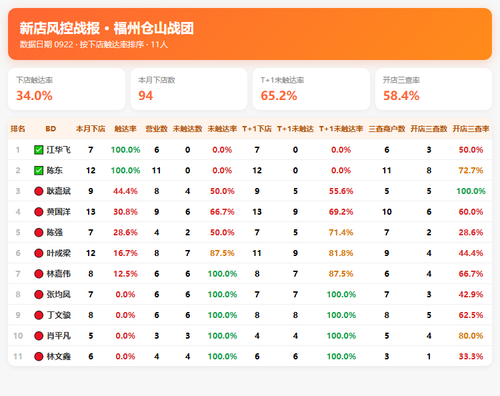Select the 开店三查率 column header
This screenshot has height=396, width=500.
[471, 129]
